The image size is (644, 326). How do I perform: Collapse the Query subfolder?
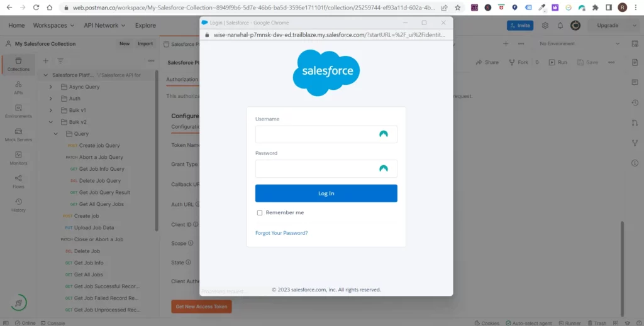pyautogui.click(x=55, y=134)
